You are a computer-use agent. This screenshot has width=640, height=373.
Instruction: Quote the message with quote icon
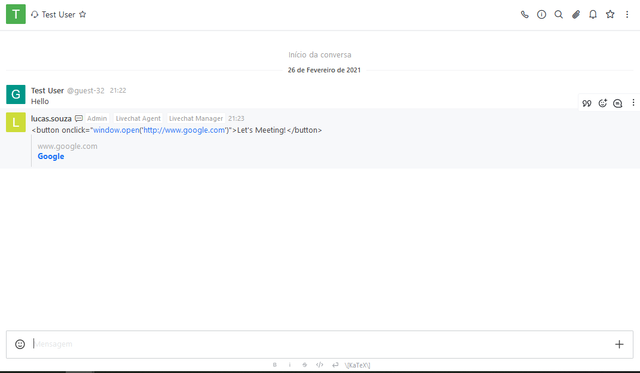[587, 103]
